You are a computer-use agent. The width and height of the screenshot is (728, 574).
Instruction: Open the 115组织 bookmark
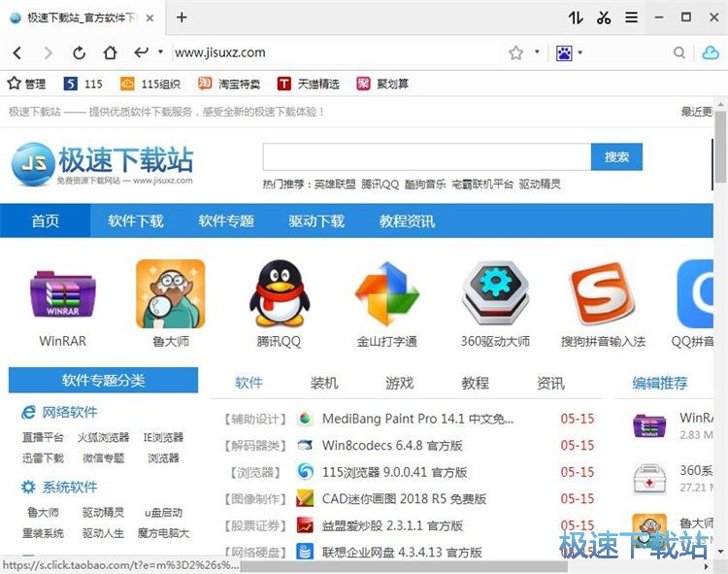149,84
